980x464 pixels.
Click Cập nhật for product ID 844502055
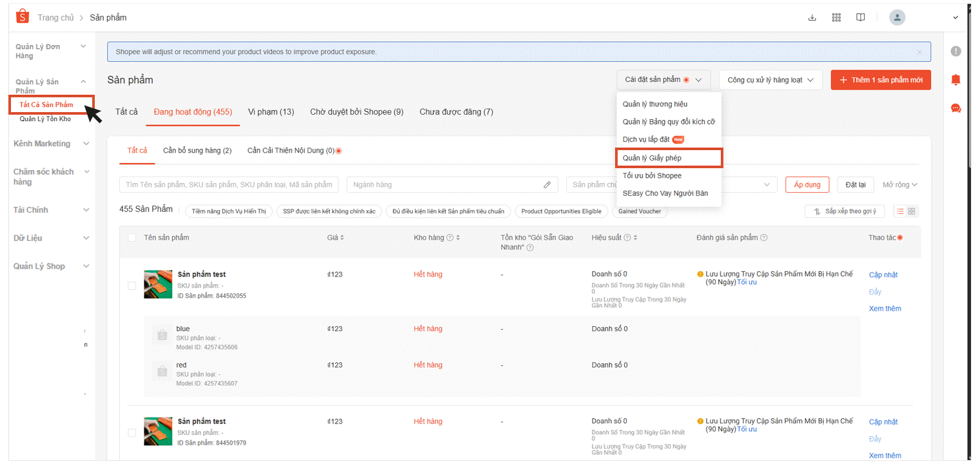883,275
